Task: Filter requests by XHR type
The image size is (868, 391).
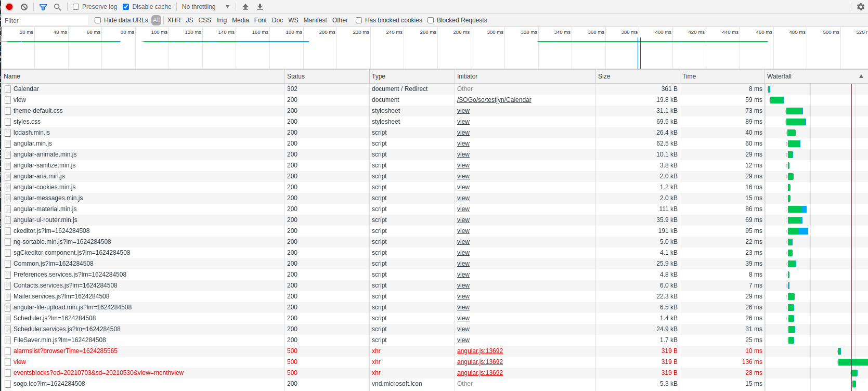Action: coord(174,20)
